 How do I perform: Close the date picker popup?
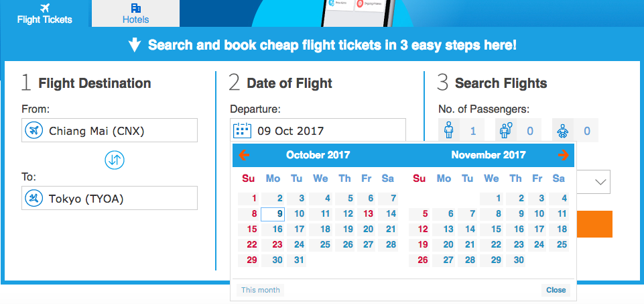[556, 290]
